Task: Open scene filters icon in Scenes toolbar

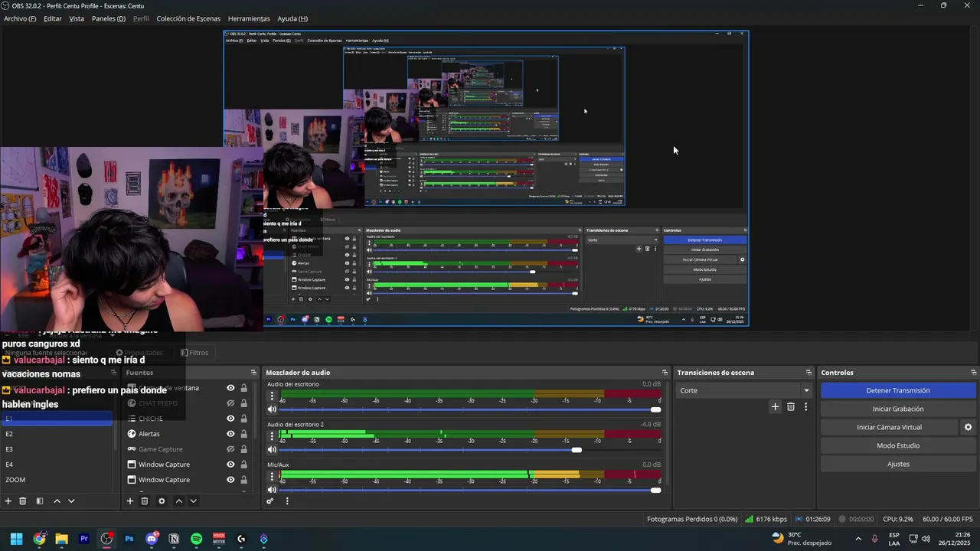Action: point(39,501)
